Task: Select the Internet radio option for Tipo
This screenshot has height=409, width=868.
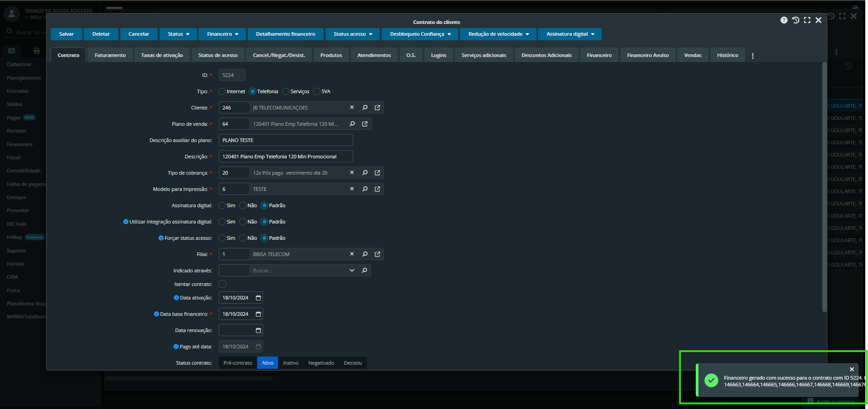Action: [222, 91]
